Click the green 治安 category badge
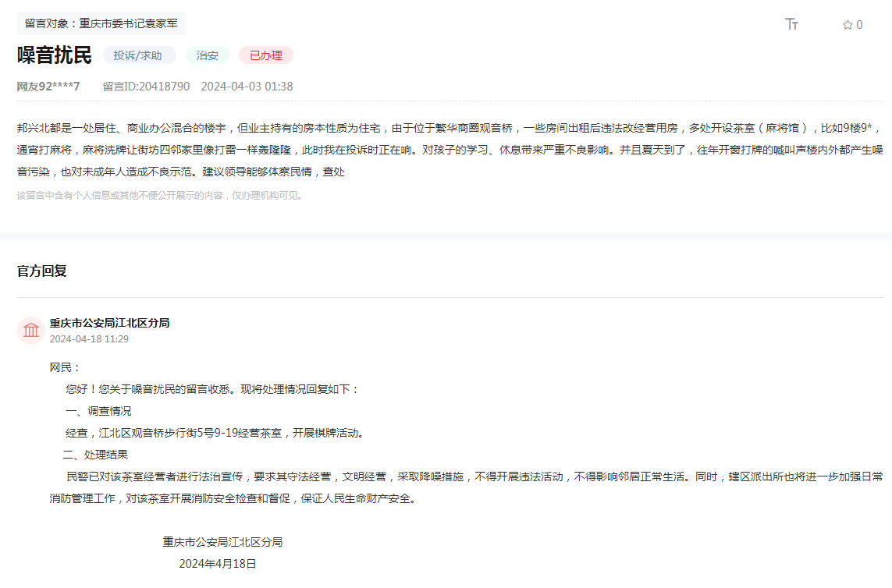The image size is (892, 588). click(207, 56)
